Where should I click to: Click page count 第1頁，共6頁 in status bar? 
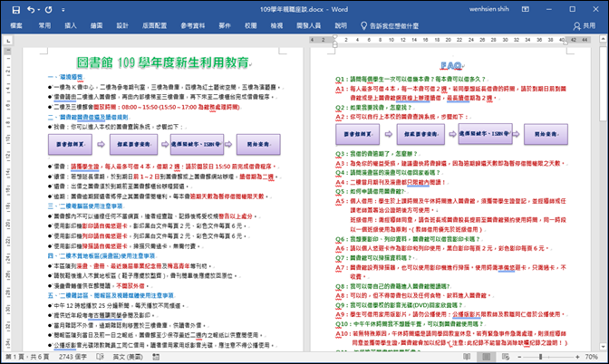[27, 357]
